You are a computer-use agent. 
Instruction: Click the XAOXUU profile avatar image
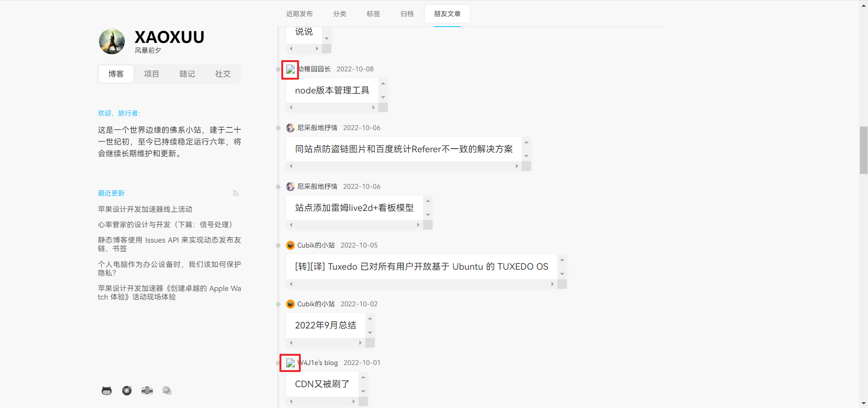point(112,42)
